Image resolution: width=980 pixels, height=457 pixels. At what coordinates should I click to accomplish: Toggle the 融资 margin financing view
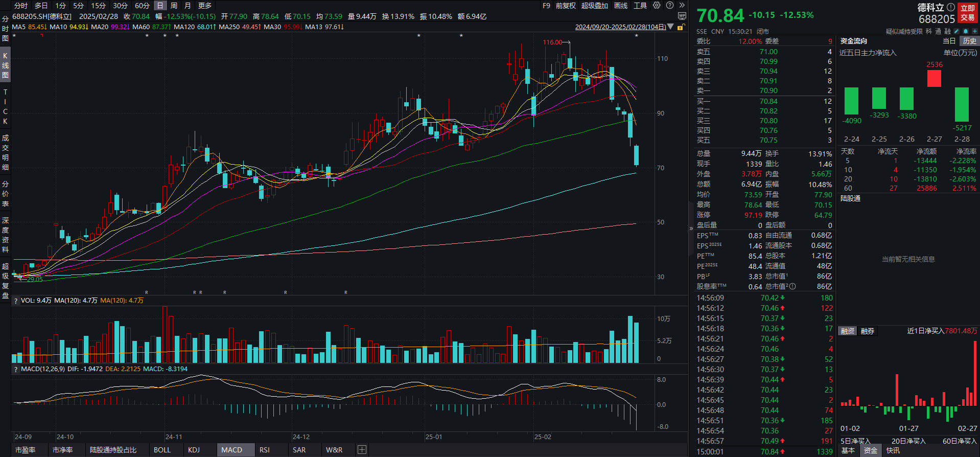click(x=848, y=331)
